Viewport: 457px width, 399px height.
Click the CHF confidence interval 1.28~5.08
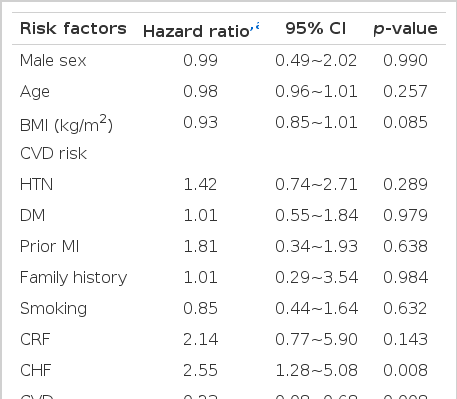[x=316, y=370]
